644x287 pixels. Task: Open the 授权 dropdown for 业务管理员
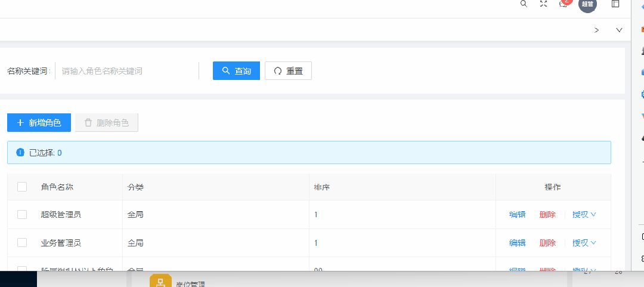[x=584, y=243]
